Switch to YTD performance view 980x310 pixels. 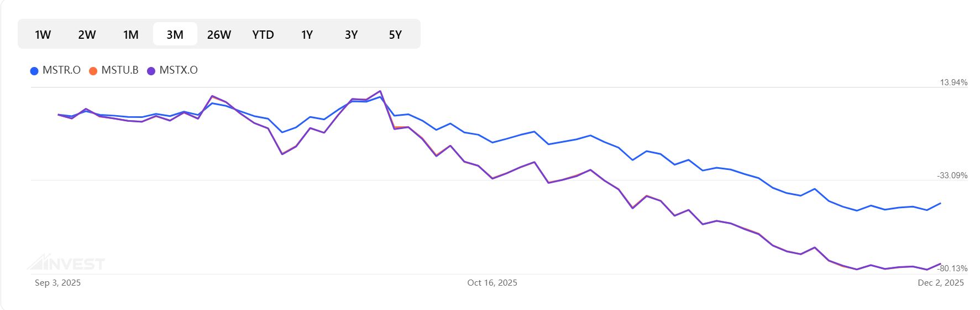point(263,34)
